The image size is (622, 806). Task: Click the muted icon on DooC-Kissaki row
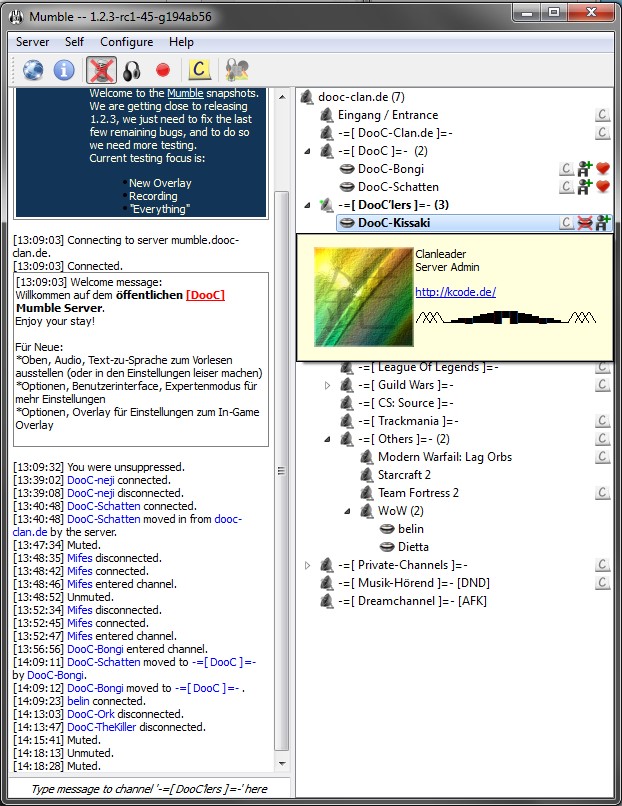[584, 223]
